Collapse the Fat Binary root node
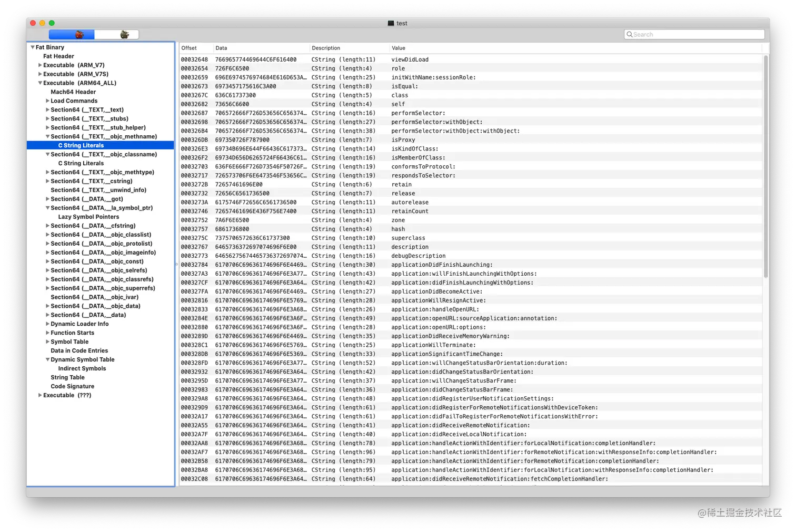Viewport: 796px width, 532px height. coord(33,47)
